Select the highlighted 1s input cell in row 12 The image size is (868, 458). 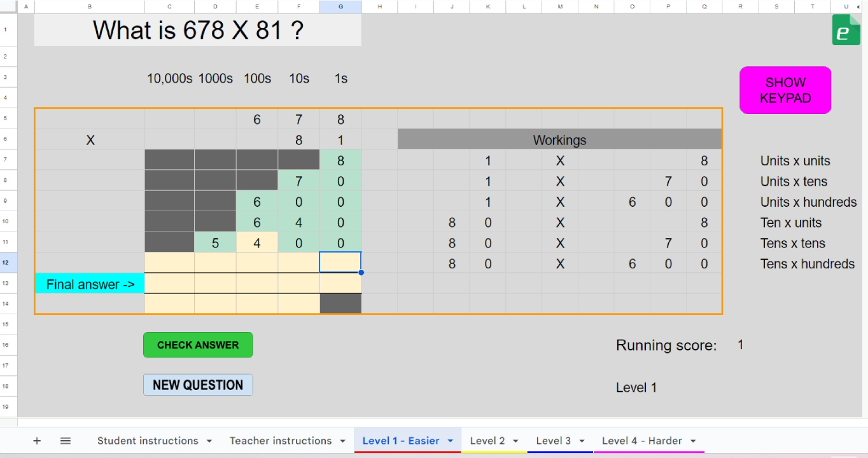tap(340, 263)
